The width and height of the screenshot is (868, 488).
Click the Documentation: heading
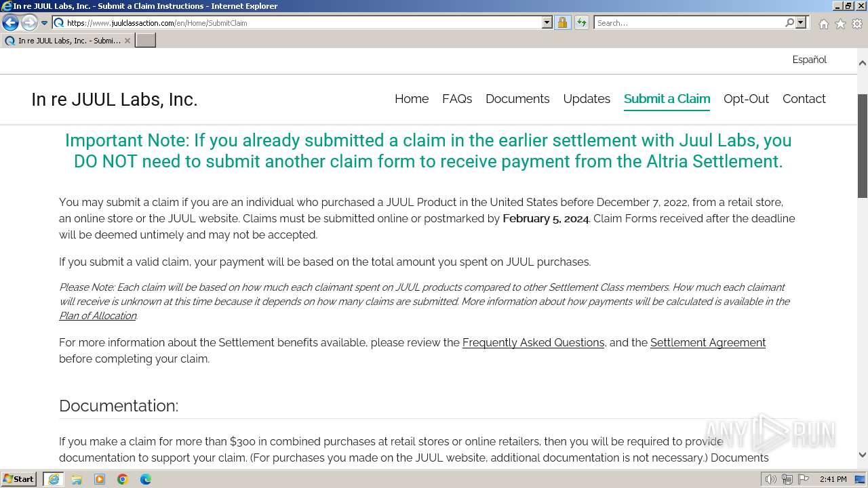[119, 406]
